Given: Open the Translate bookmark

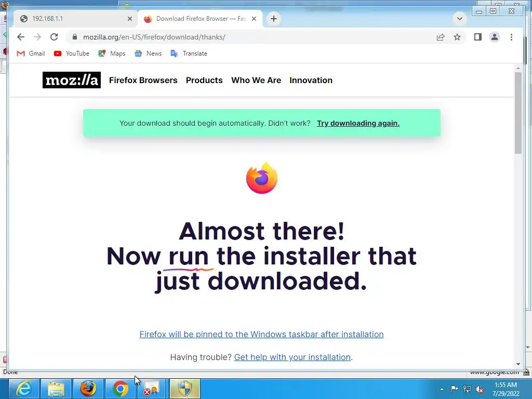Looking at the screenshot, I should (x=189, y=54).
